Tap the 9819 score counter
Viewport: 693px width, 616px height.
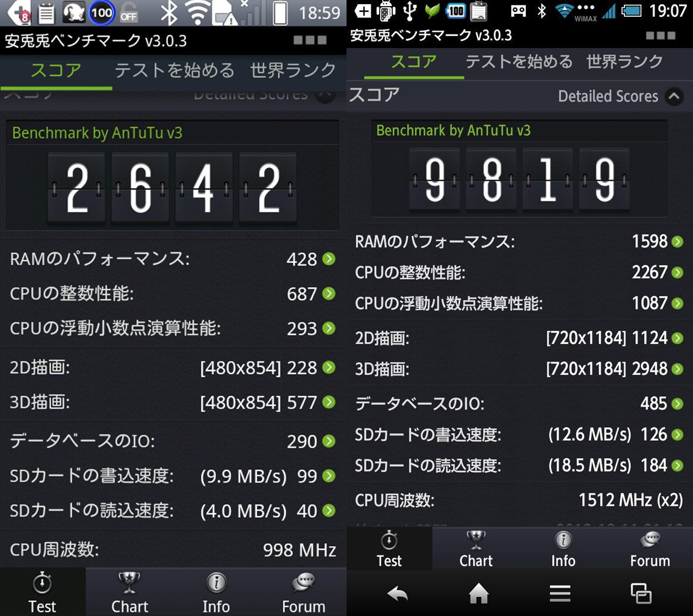pyautogui.click(x=519, y=180)
